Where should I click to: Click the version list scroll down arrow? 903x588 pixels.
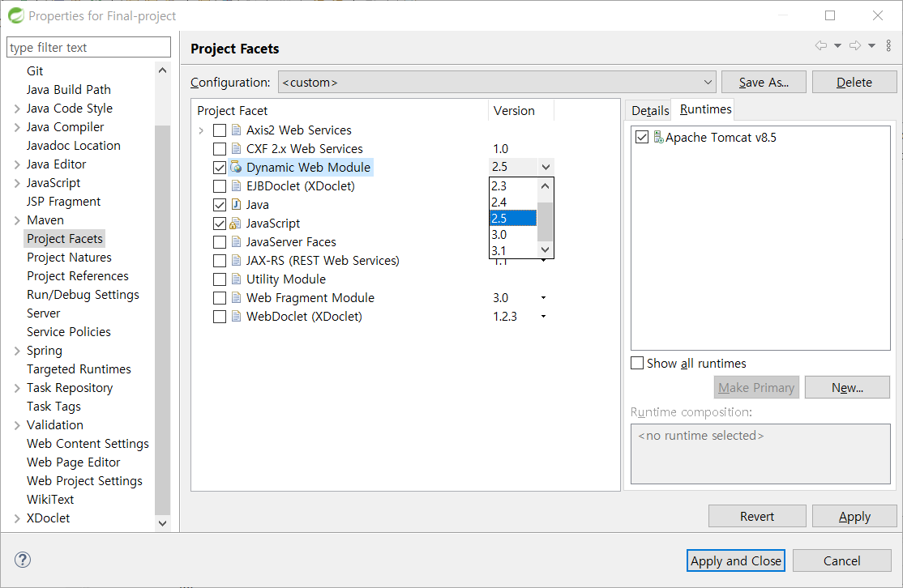pos(546,249)
